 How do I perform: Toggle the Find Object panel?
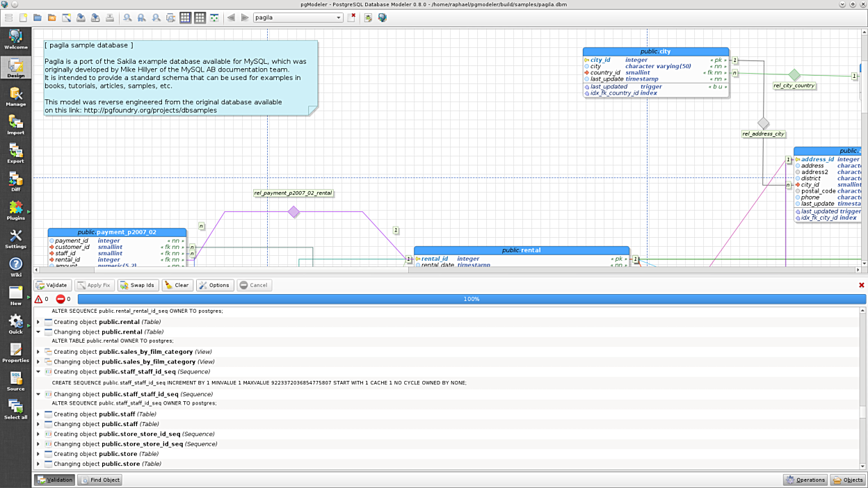click(x=99, y=480)
